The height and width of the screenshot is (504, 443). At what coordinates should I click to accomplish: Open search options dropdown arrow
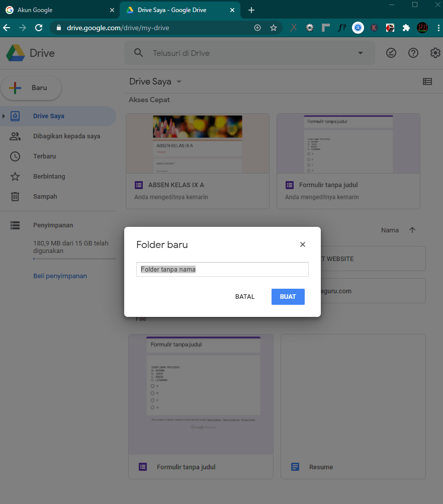click(361, 53)
